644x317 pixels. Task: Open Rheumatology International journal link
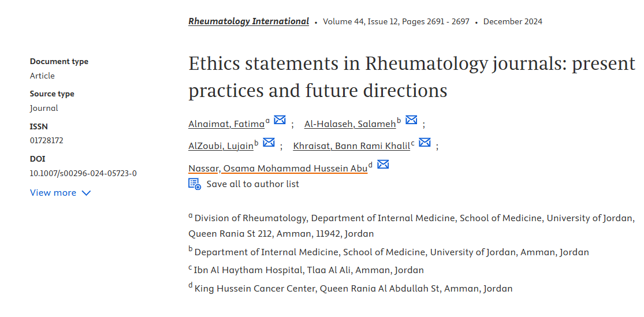point(248,21)
